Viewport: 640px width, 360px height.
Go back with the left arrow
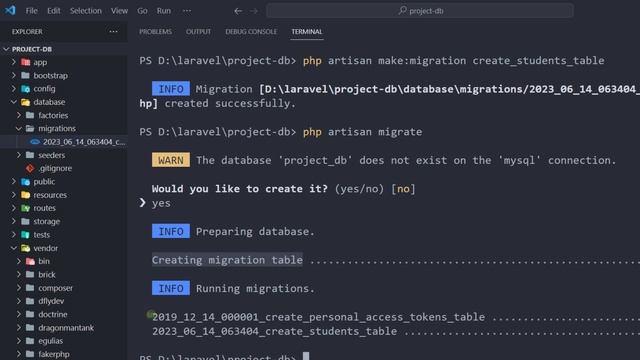click(x=238, y=11)
